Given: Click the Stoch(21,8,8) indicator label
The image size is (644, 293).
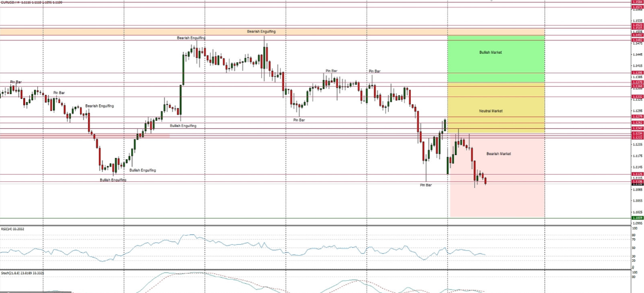Looking at the screenshot, I should [17, 272].
